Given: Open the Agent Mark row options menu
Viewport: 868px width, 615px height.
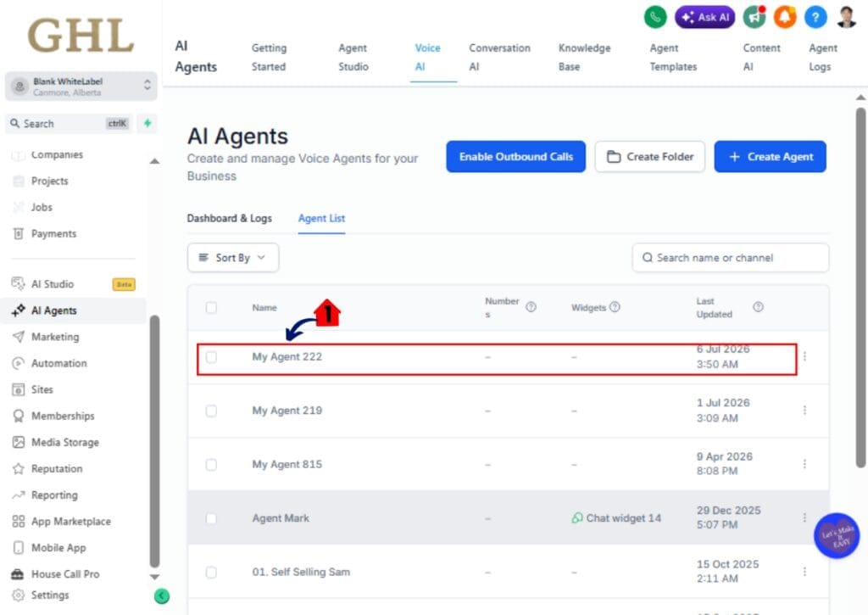Looking at the screenshot, I should point(805,517).
